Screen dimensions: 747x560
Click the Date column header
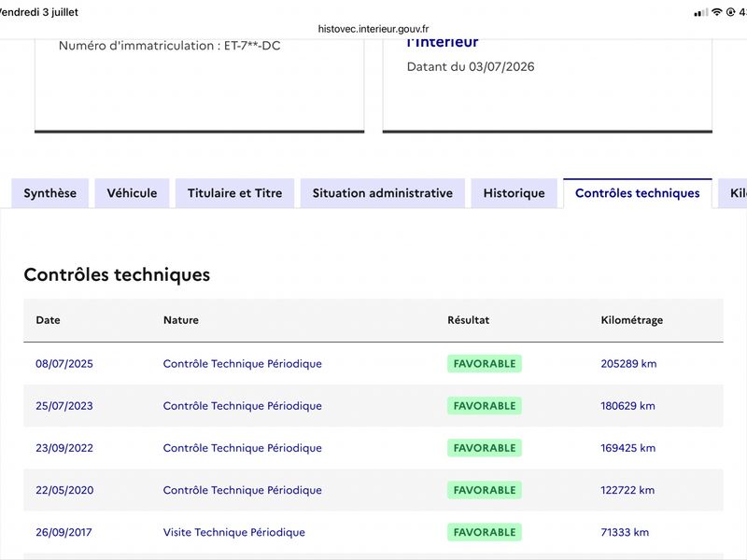pos(49,320)
